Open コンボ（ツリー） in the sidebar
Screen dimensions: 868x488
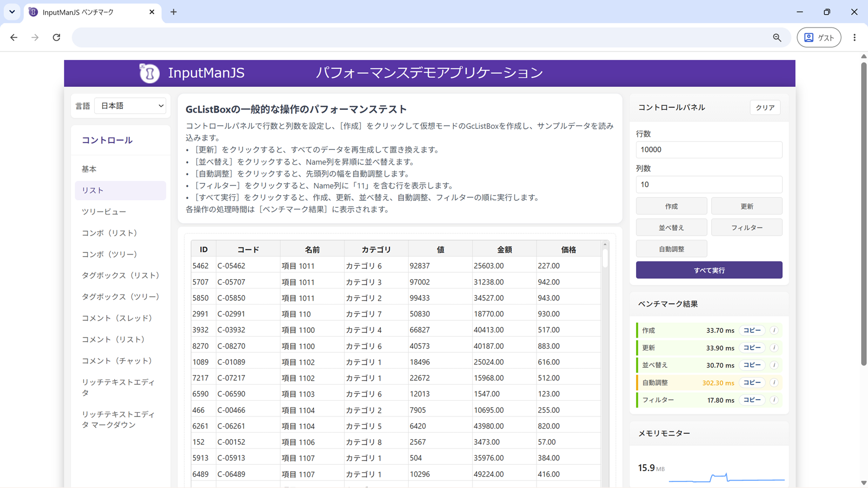click(x=120, y=254)
